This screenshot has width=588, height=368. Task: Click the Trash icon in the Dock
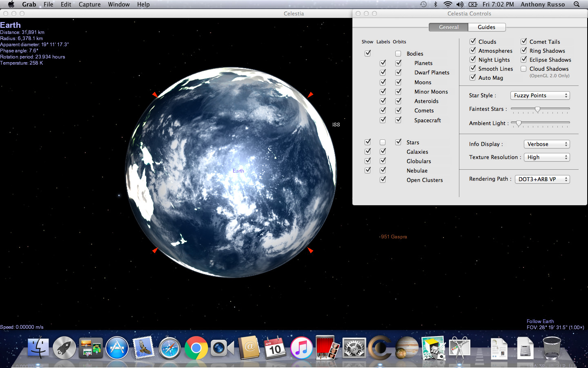click(x=552, y=348)
